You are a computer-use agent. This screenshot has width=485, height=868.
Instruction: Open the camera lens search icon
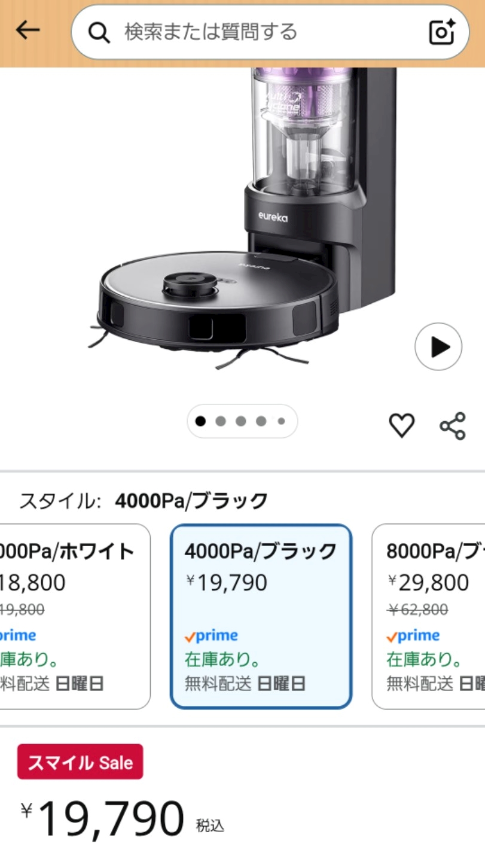[442, 32]
